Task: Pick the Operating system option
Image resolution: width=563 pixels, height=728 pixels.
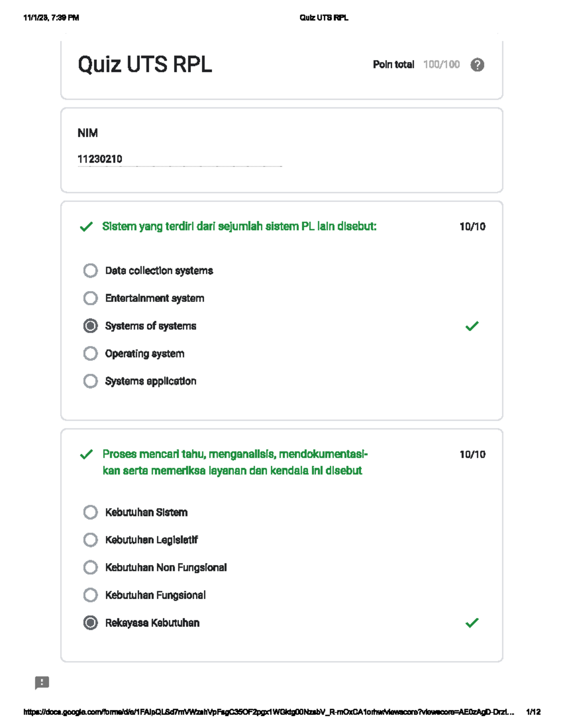Action: click(91, 353)
